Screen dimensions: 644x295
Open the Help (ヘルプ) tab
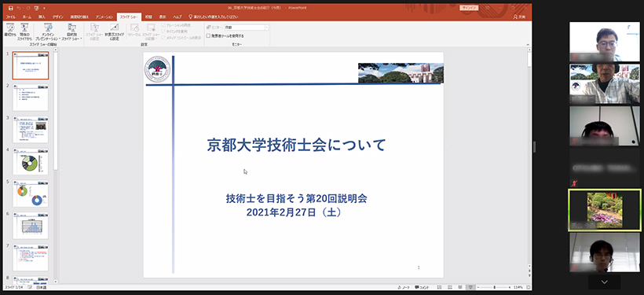tap(177, 17)
